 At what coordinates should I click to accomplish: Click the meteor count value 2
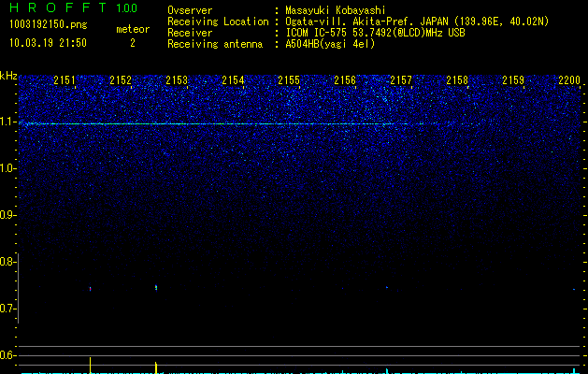tap(133, 44)
